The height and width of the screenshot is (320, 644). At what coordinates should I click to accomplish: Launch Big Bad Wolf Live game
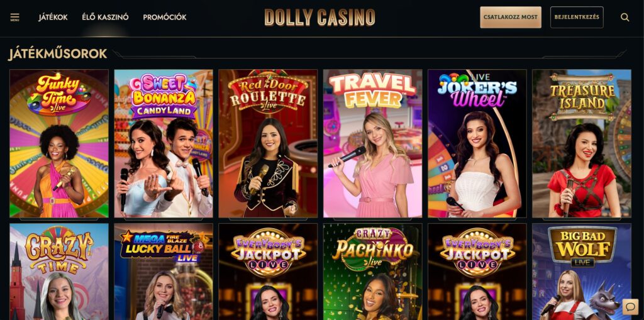582,272
